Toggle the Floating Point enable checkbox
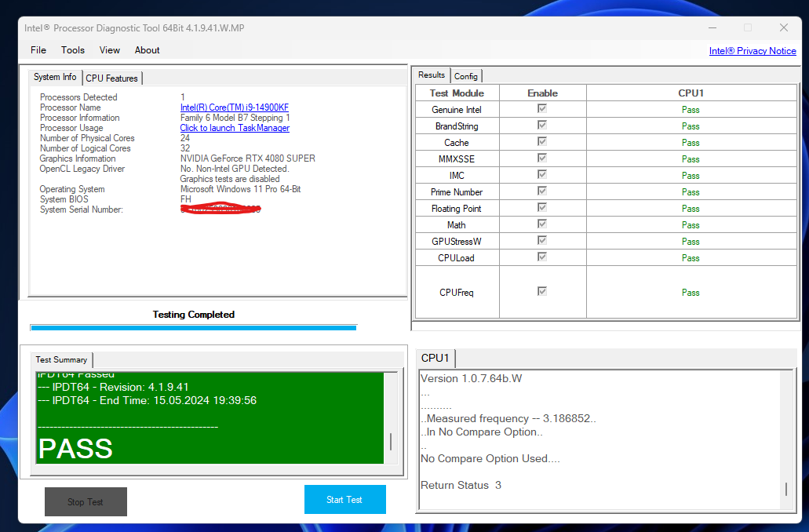This screenshot has height=532, width=809. (x=541, y=207)
